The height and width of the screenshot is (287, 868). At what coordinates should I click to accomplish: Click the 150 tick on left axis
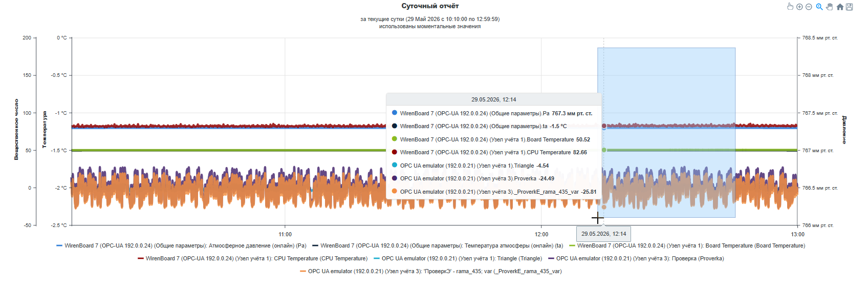pos(27,75)
